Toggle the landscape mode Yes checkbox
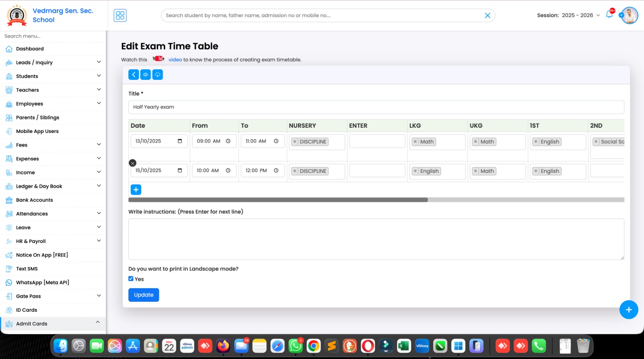The image size is (644, 359). [131, 279]
